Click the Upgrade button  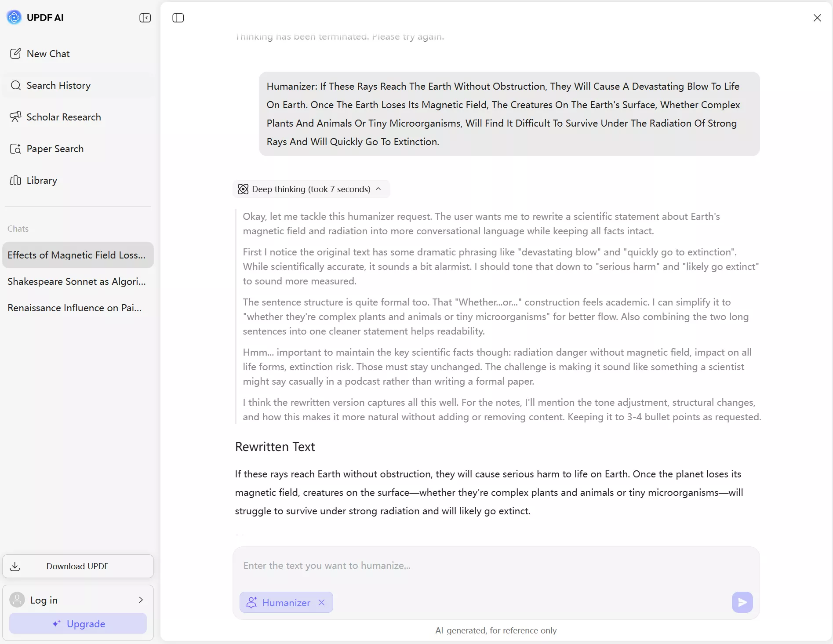(x=78, y=624)
